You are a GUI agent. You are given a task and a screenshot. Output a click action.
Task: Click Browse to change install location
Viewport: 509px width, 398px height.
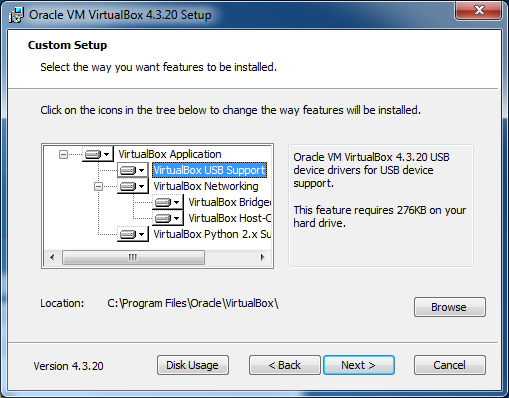click(x=450, y=307)
